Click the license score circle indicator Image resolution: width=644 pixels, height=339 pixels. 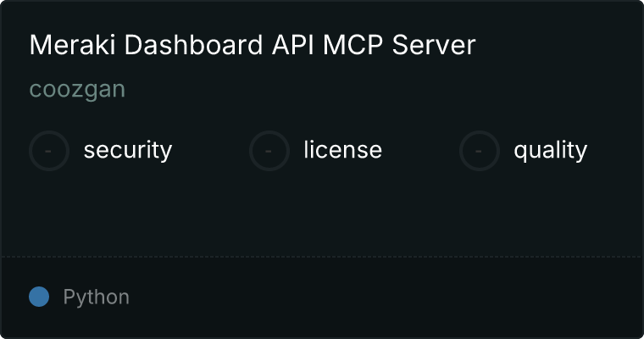[x=269, y=151]
